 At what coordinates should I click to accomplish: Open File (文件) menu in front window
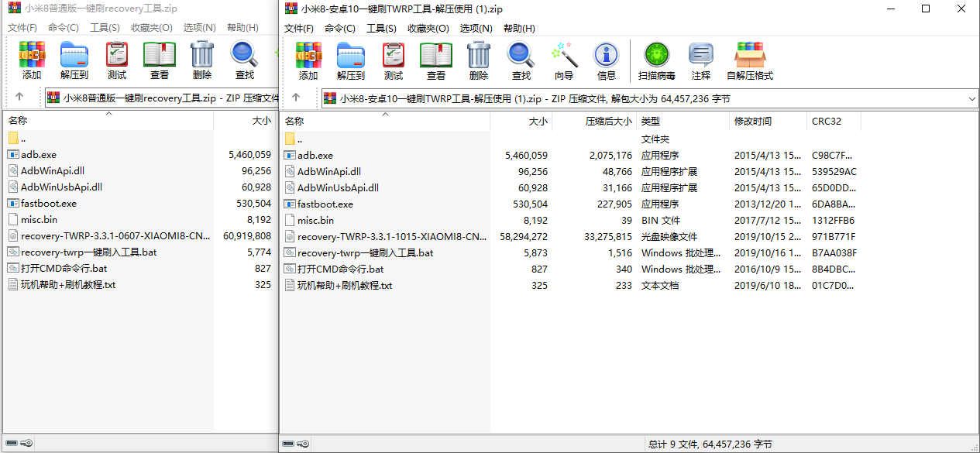[x=299, y=29]
